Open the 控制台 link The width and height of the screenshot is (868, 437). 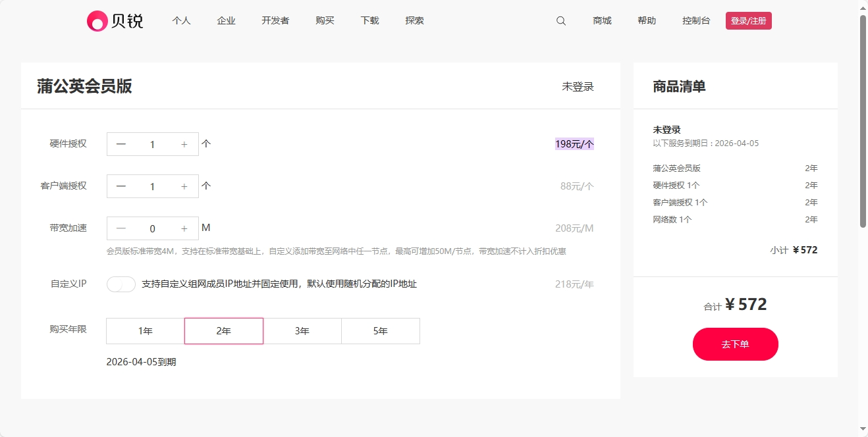[x=696, y=21]
